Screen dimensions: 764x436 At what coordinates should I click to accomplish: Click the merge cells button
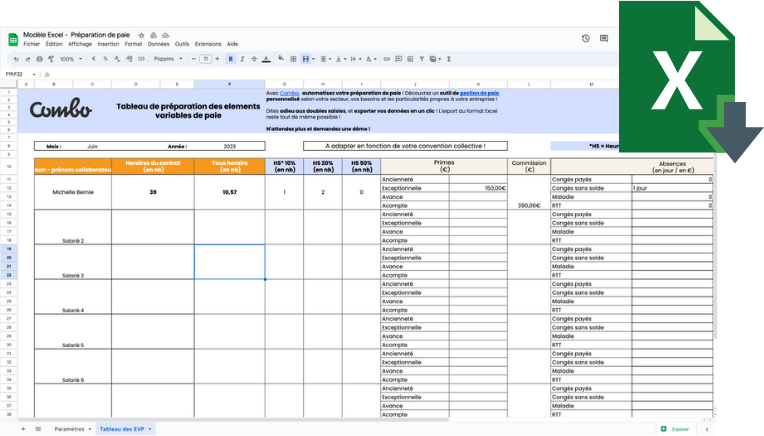306,59
